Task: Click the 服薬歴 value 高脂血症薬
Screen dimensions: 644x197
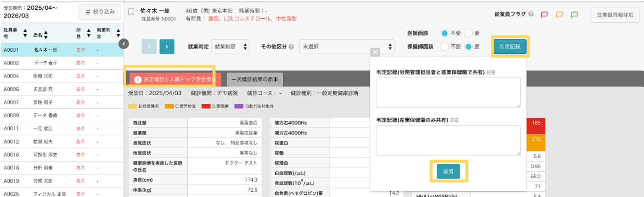Action: click(246, 133)
